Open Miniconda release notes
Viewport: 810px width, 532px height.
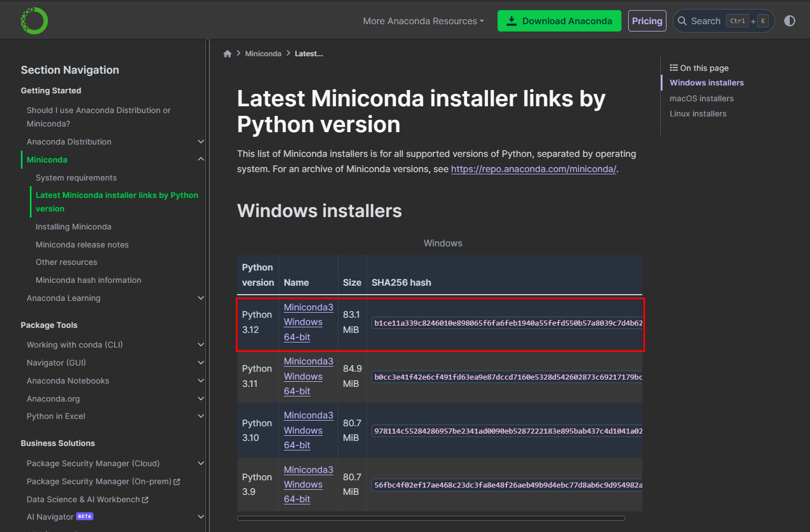coord(82,245)
